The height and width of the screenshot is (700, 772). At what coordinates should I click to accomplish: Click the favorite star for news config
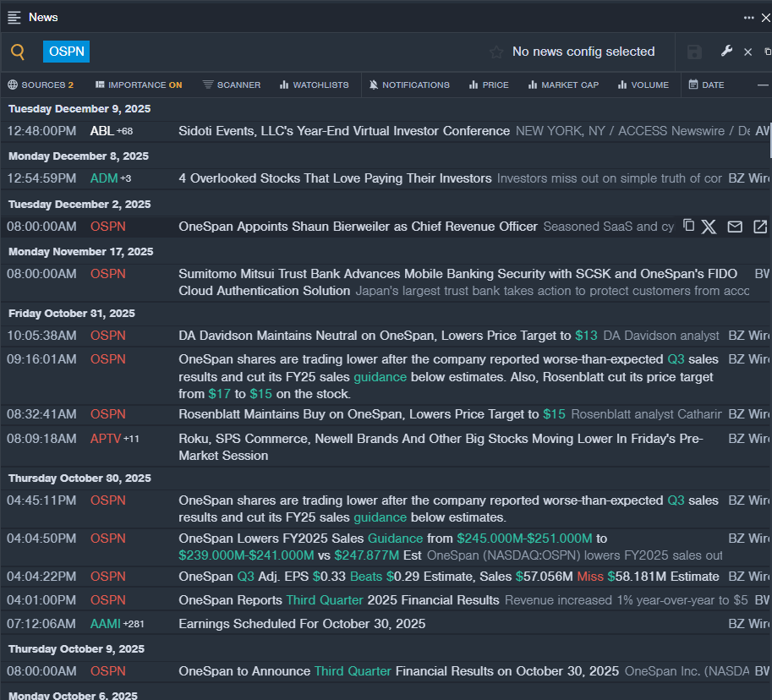pyautogui.click(x=496, y=52)
